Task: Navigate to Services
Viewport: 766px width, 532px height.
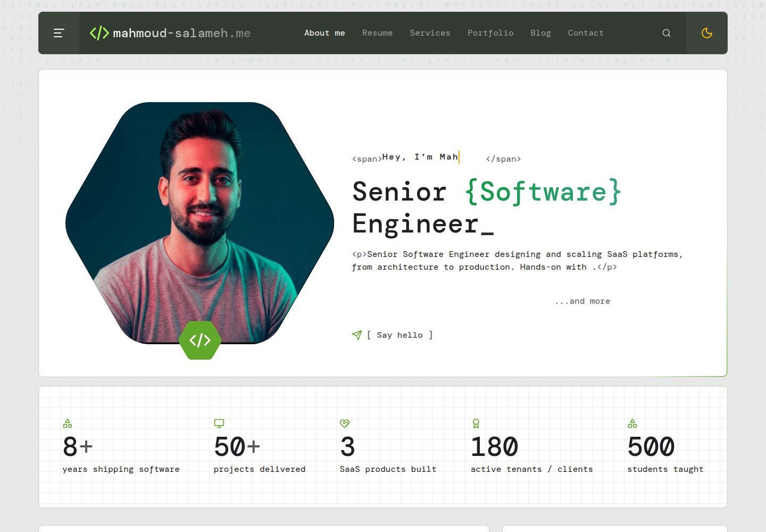Action: (430, 33)
